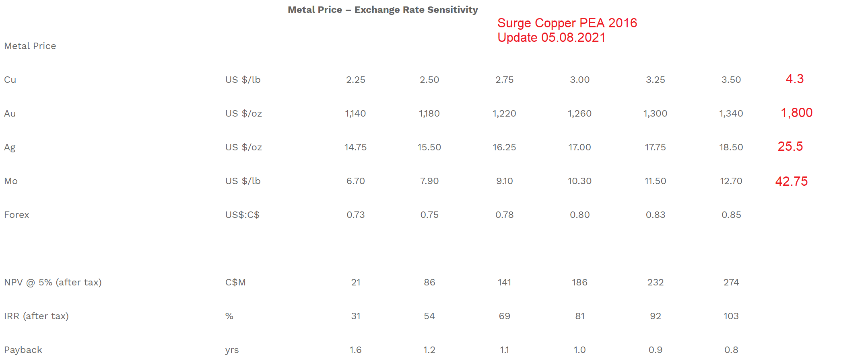
Task: Click the red 25.5 silver price
Action: (x=790, y=146)
